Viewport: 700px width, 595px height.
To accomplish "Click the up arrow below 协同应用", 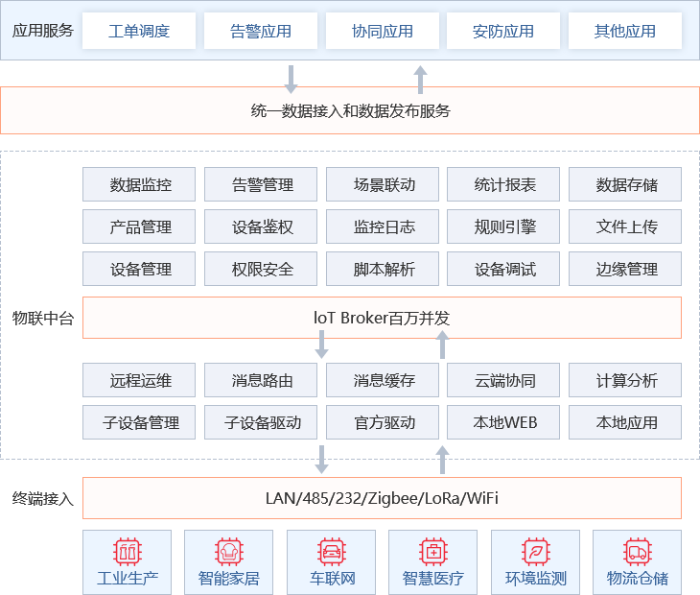I will [420, 79].
